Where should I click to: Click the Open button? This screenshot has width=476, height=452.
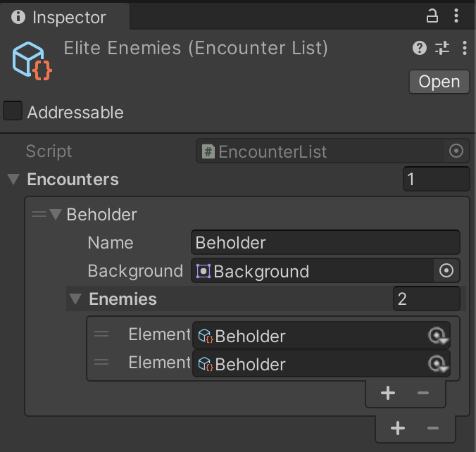coord(439,82)
